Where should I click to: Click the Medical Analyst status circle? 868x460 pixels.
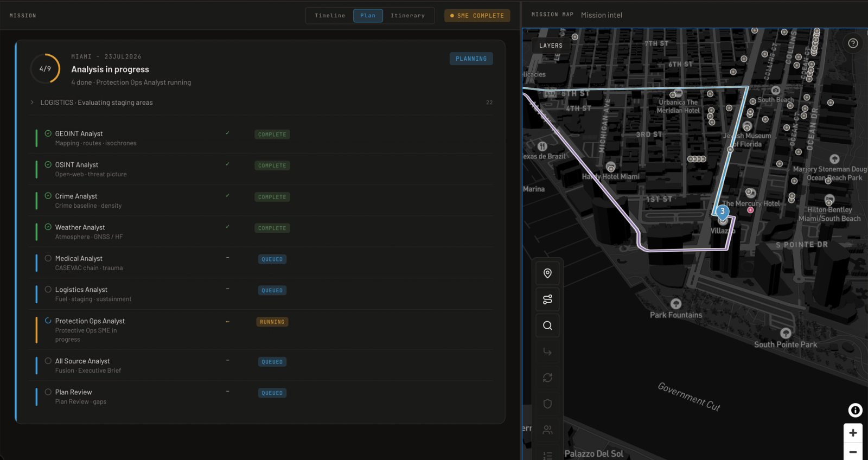48,258
